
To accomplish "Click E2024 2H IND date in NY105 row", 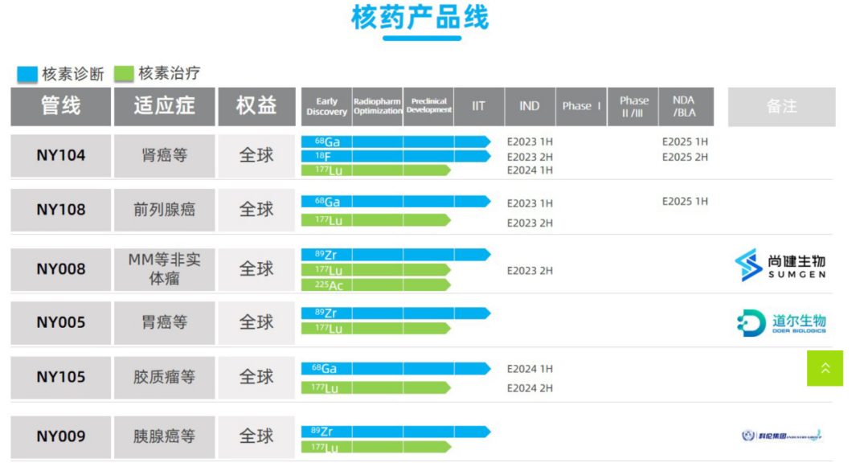I will click(530, 388).
